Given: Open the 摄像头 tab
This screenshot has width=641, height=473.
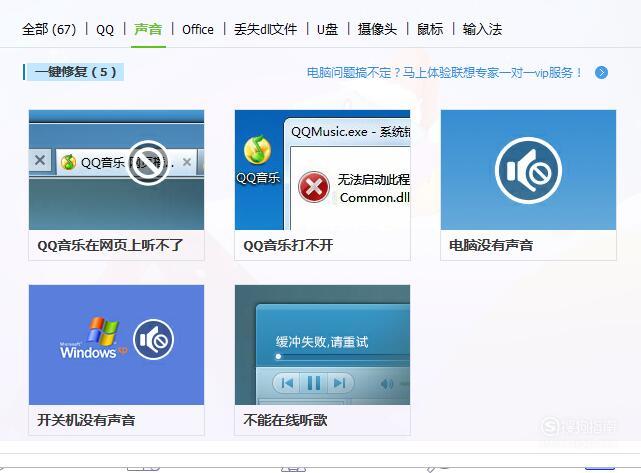Looking at the screenshot, I should [x=377, y=29].
